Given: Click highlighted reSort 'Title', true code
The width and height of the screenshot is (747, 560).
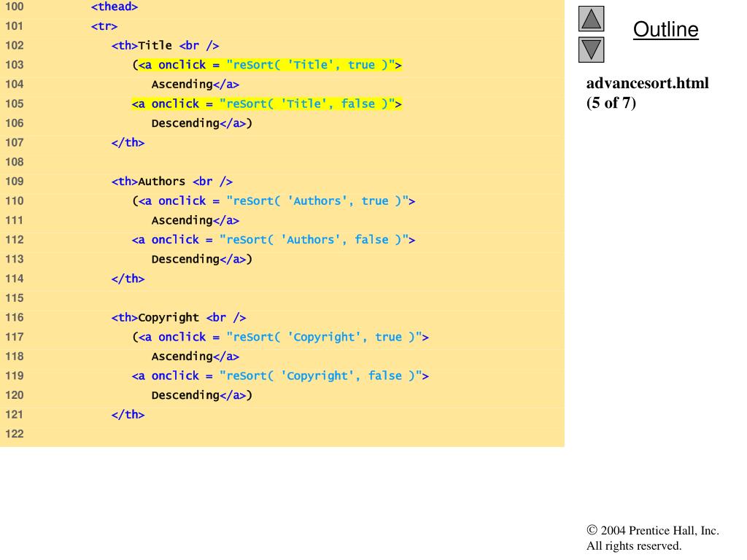Looking at the screenshot, I should 270,65.
